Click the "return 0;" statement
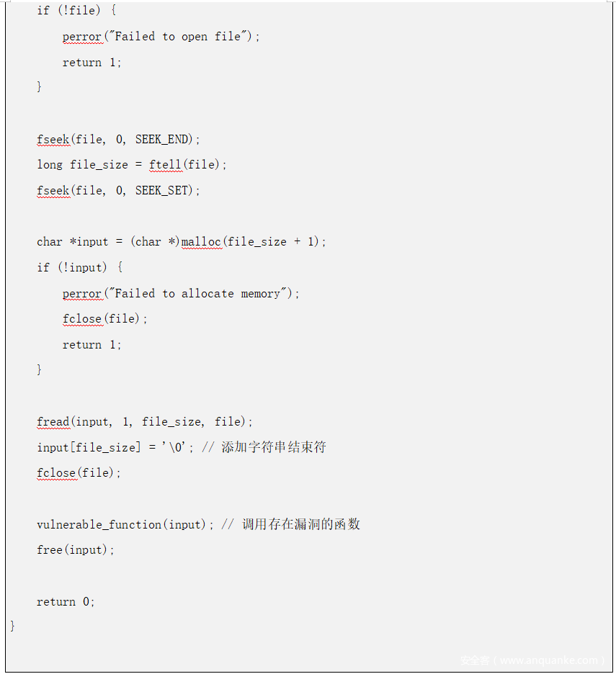 point(66,602)
